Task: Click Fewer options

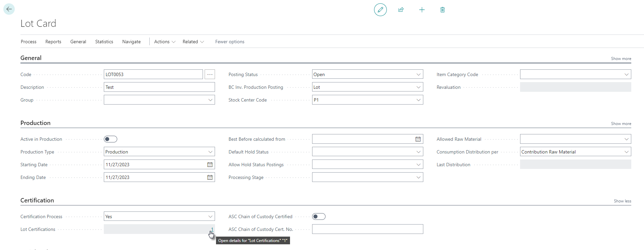Action: tap(230, 42)
